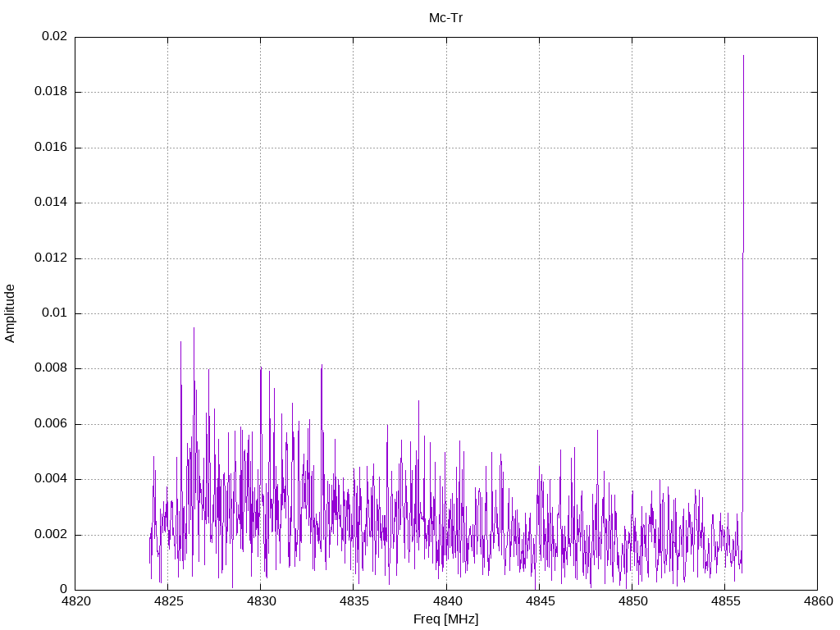840x630 pixels.
Task: Click the 4855 x-axis tick label
Action: pos(724,601)
